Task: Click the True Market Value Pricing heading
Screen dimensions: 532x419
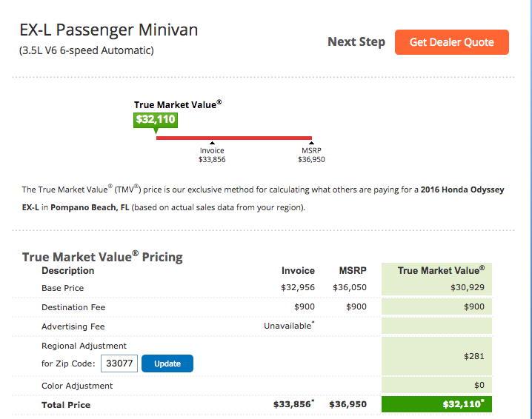Action: (x=102, y=257)
